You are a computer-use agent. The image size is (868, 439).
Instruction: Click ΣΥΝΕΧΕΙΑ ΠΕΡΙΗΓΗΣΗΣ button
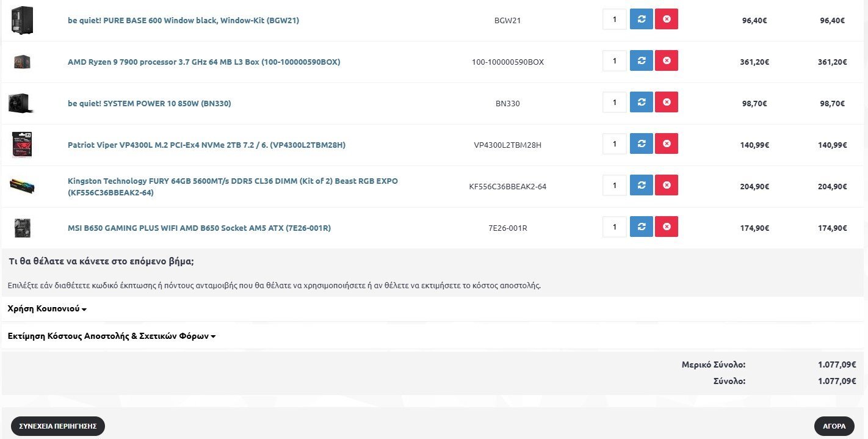coord(58,426)
